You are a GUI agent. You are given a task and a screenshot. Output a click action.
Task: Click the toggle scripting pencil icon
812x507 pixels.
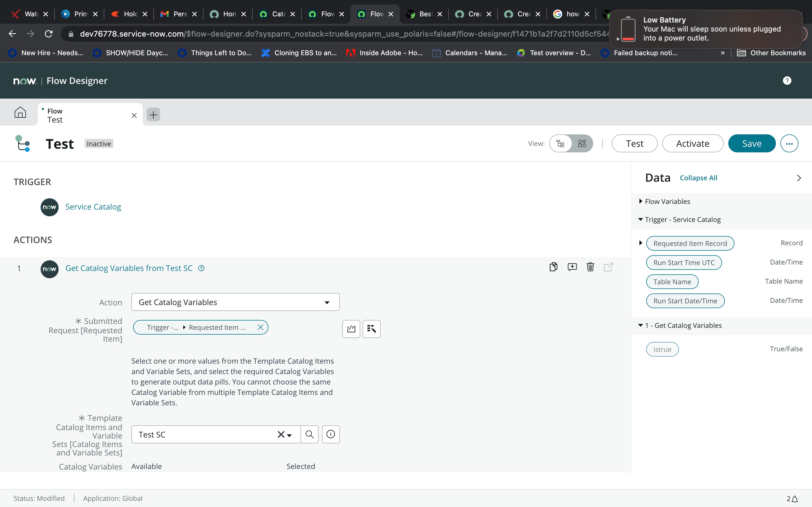[351, 329]
